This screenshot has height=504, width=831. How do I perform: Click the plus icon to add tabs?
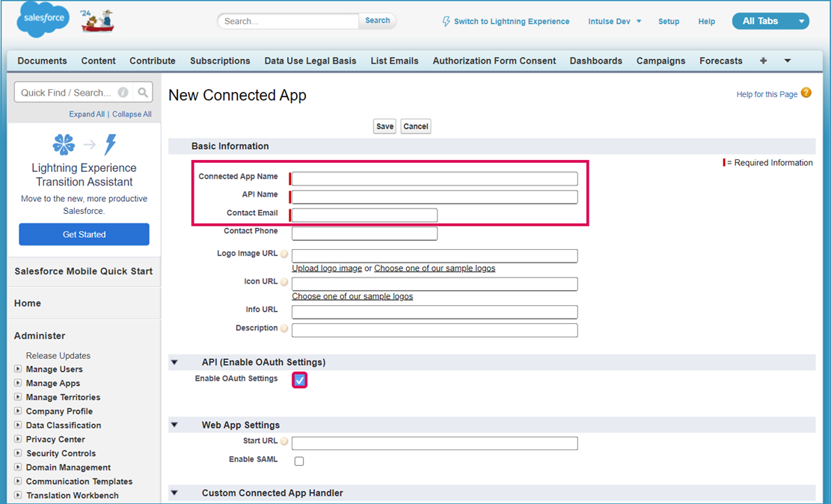click(763, 61)
